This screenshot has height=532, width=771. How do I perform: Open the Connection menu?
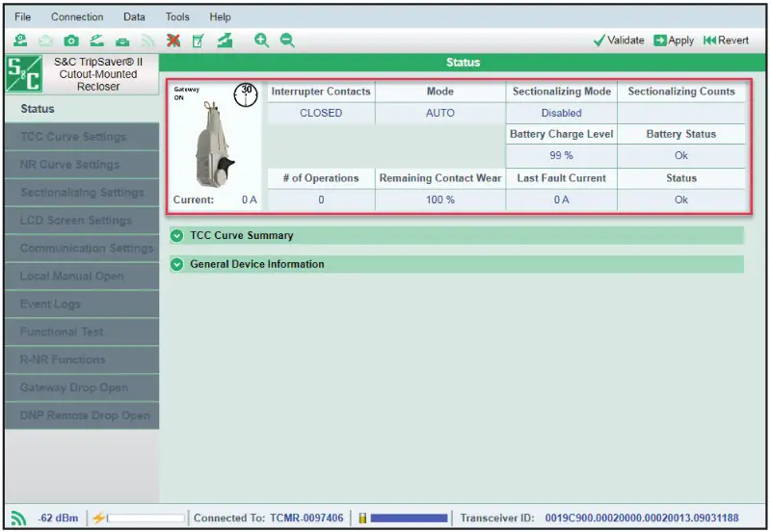77,17
